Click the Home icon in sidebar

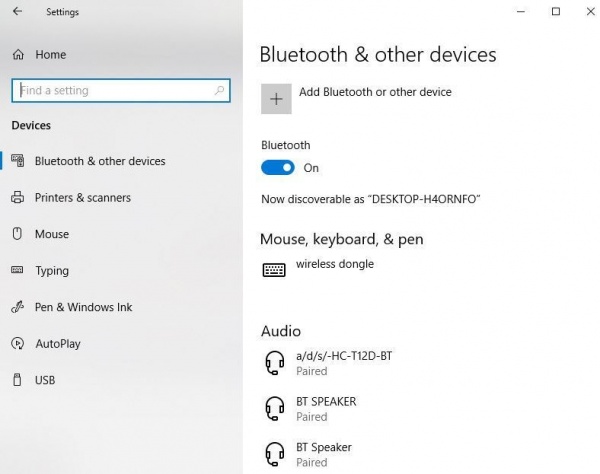pyautogui.click(x=17, y=54)
